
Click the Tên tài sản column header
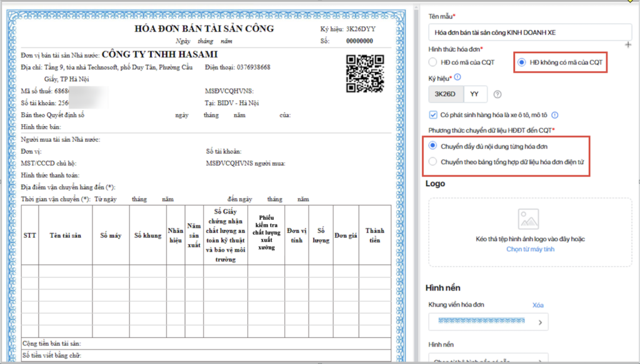(x=65, y=235)
